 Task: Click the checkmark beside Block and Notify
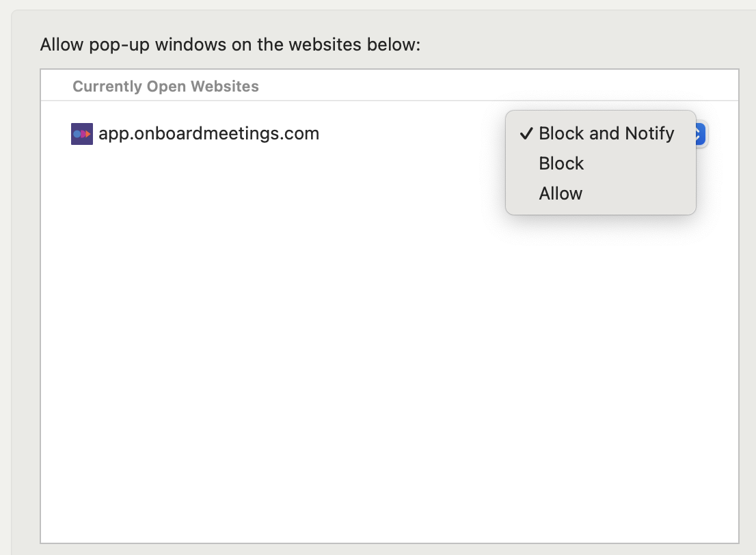(x=526, y=133)
